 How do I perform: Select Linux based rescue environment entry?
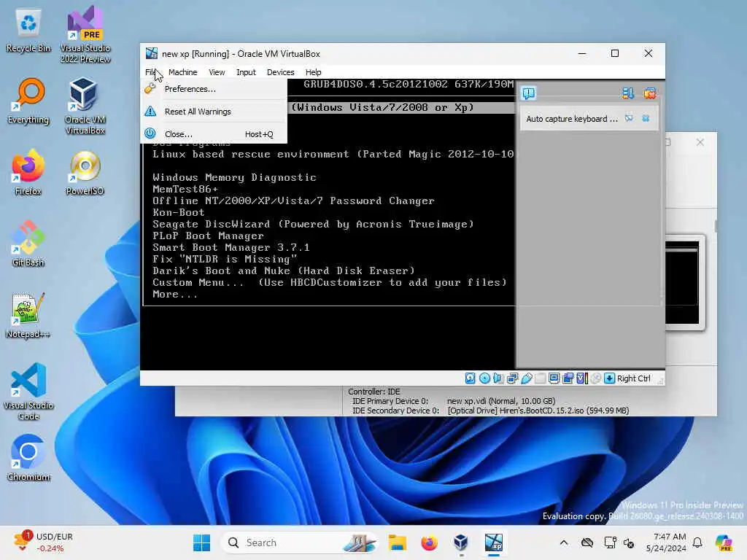coord(333,154)
